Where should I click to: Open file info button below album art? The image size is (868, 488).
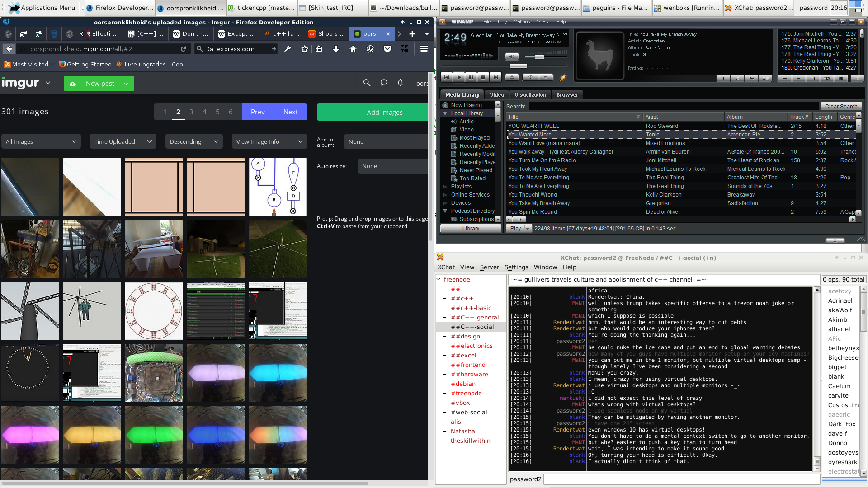click(x=723, y=78)
